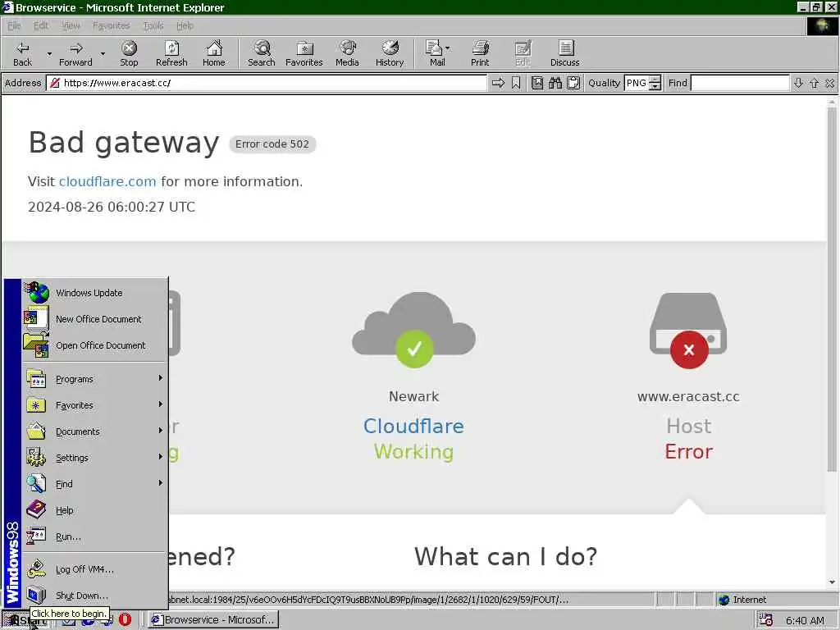840x630 pixels.
Task: Click the Go arrow next to address bar
Action: pos(498,83)
